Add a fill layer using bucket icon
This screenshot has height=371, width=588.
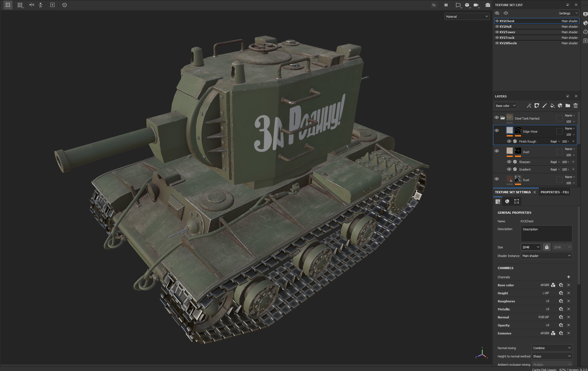(552, 105)
